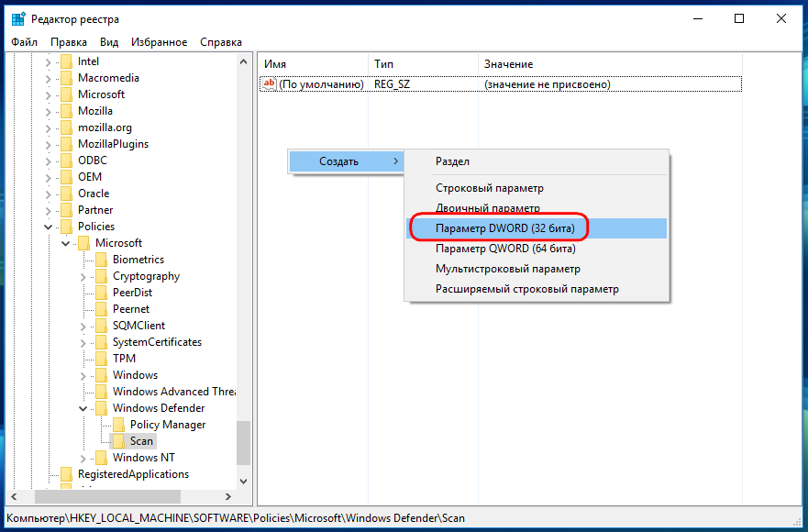
Task: Open the Вид menu
Action: [x=109, y=42]
